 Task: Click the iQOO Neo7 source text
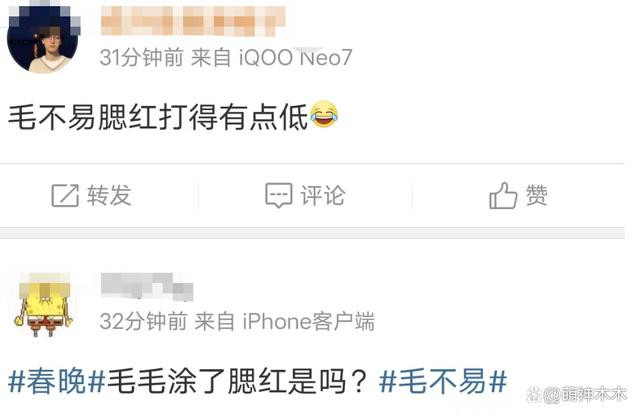(295, 58)
